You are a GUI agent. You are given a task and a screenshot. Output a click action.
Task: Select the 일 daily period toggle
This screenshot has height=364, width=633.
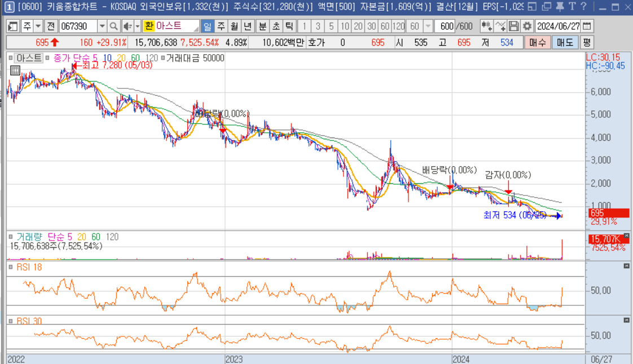pos(207,26)
